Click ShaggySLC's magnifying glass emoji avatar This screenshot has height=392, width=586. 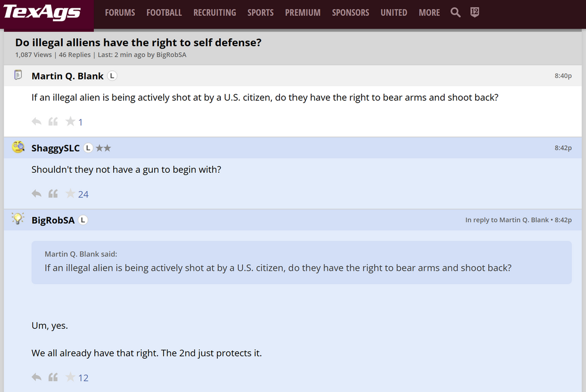tap(18, 148)
